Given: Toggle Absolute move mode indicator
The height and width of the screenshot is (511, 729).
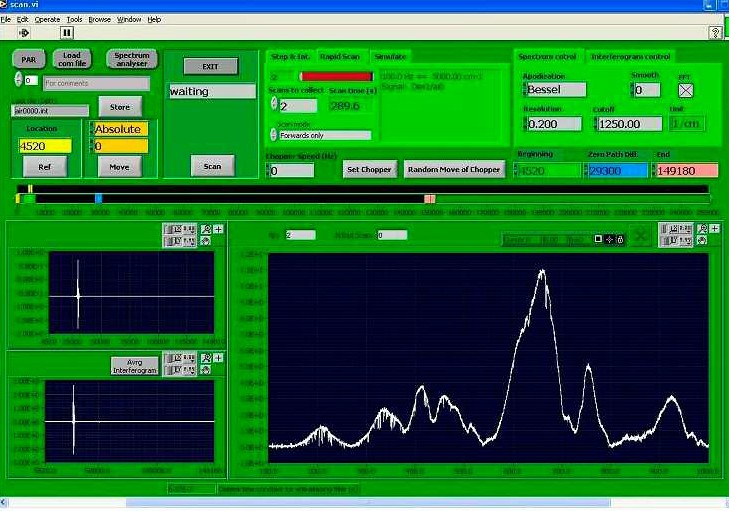Looking at the screenshot, I should (x=119, y=129).
